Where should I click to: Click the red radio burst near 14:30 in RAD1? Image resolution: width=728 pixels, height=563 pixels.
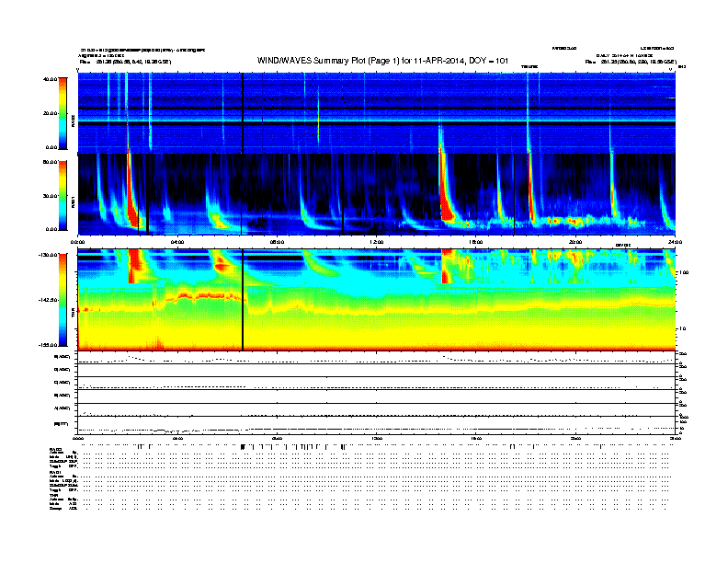pos(447,202)
